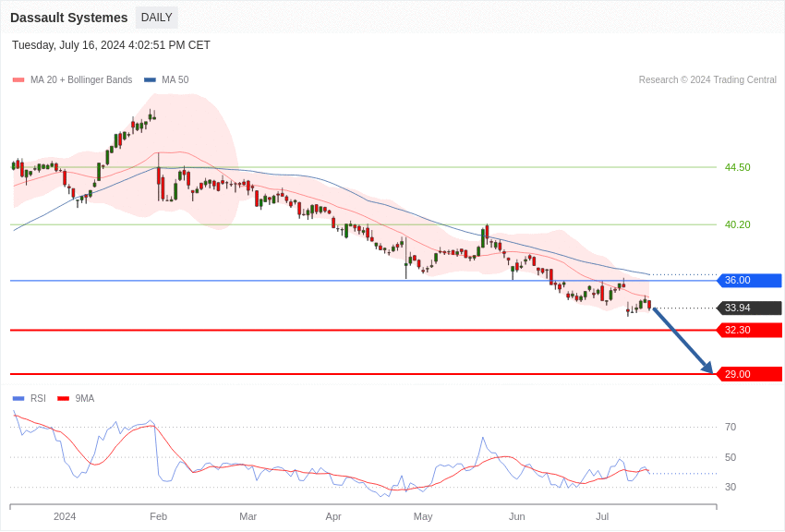Viewport: 785px width, 532px height.
Task: Toggle the RSI legend marker
Action: pyautogui.click(x=18, y=399)
